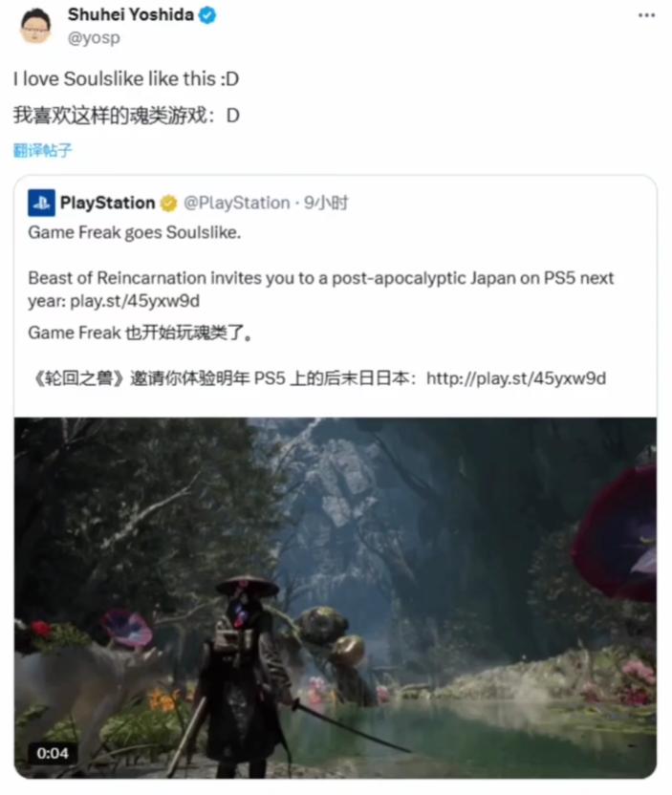Play the Beast of Reincarnation video
The width and height of the screenshot is (672, 795).
[336, 597]
